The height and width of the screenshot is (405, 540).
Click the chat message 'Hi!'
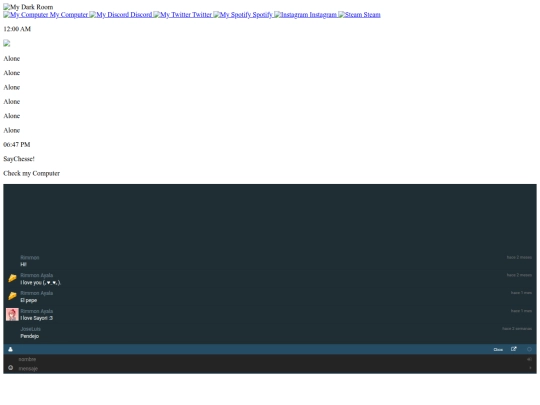click(x=23, y=264)
